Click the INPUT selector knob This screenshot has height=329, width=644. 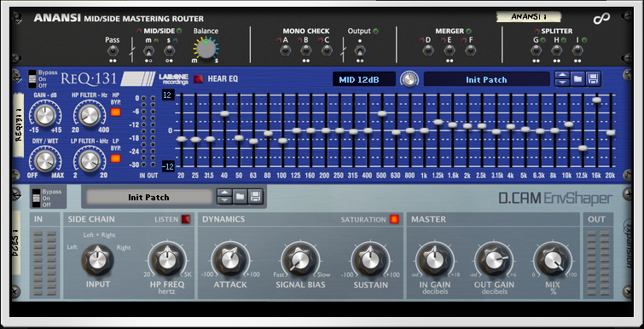pyautogui.click(x=97, y=260)
